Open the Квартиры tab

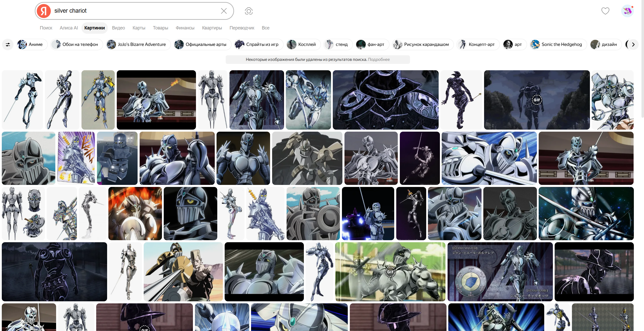212,28
